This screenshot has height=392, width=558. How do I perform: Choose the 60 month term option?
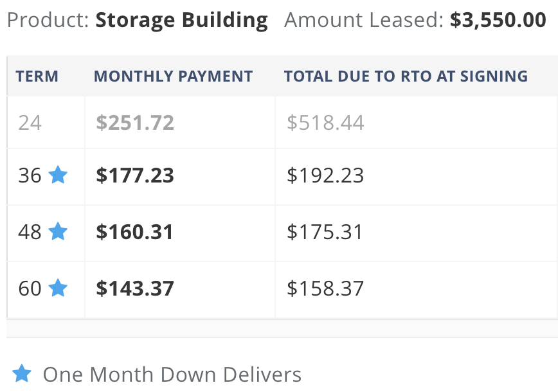coord(283,290)
